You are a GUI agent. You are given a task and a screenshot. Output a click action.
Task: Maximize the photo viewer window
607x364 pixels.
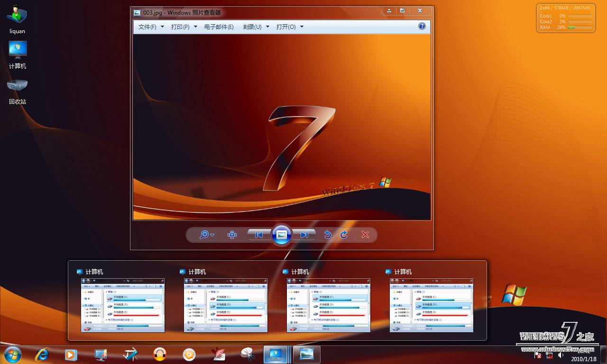coord(402,10)
